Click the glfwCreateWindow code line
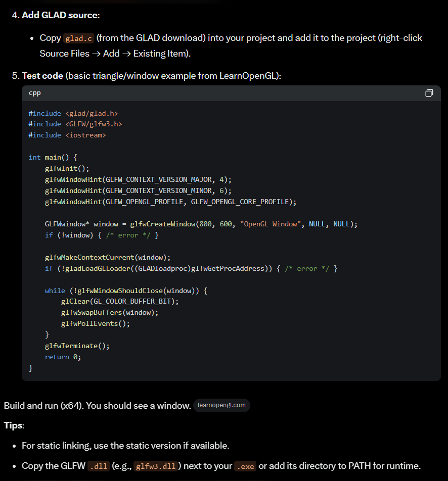 (201, 224)
